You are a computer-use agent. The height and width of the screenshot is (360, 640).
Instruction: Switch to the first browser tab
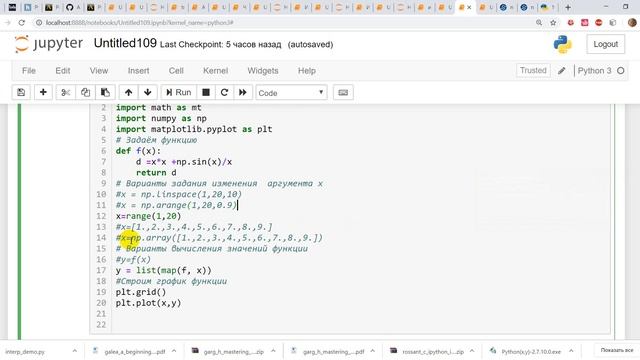[x=12, y=7]
